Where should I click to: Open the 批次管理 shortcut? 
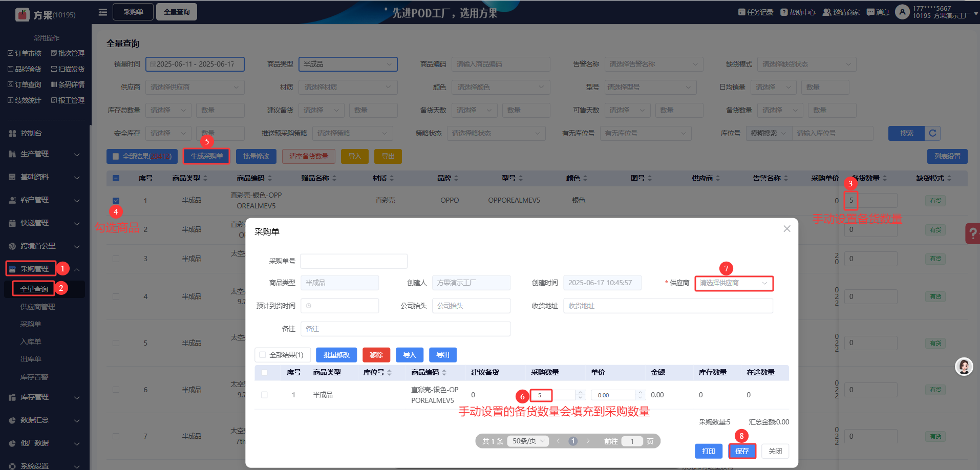click(x=68, y=53)
